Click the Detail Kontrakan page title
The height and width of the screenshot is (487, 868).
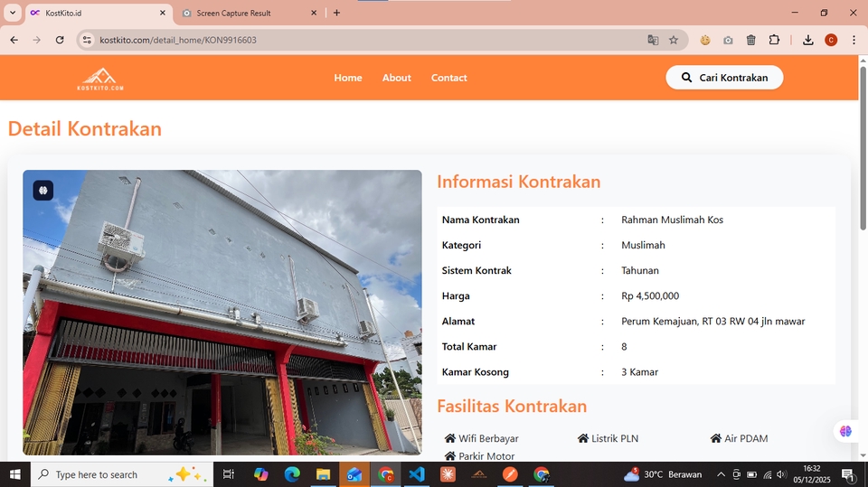pos(85,128)
